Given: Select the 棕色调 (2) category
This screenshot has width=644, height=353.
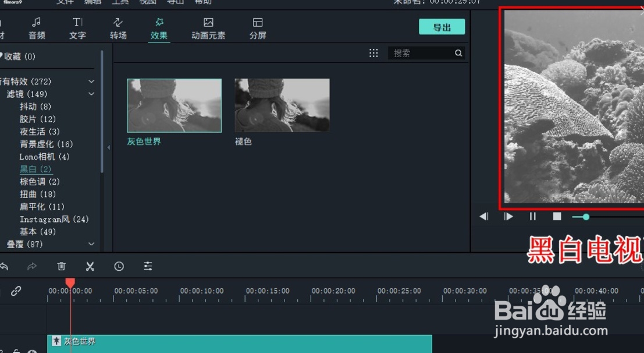Looking at the screenshot, I should coord(40,181).
